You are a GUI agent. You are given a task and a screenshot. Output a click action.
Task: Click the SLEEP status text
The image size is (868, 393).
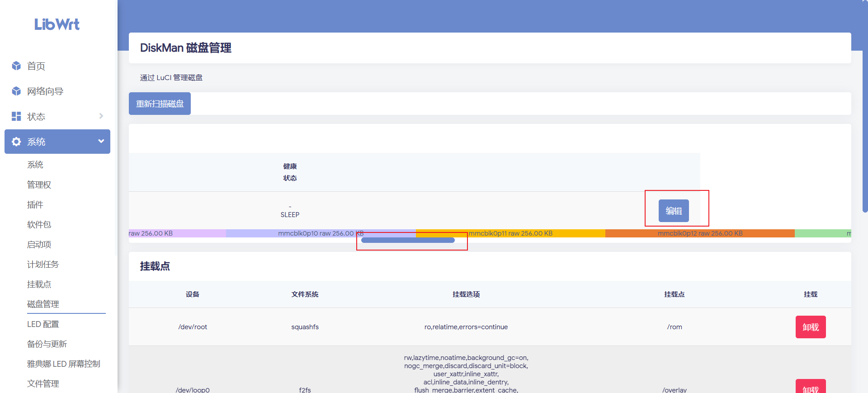(x=290, y=215)
